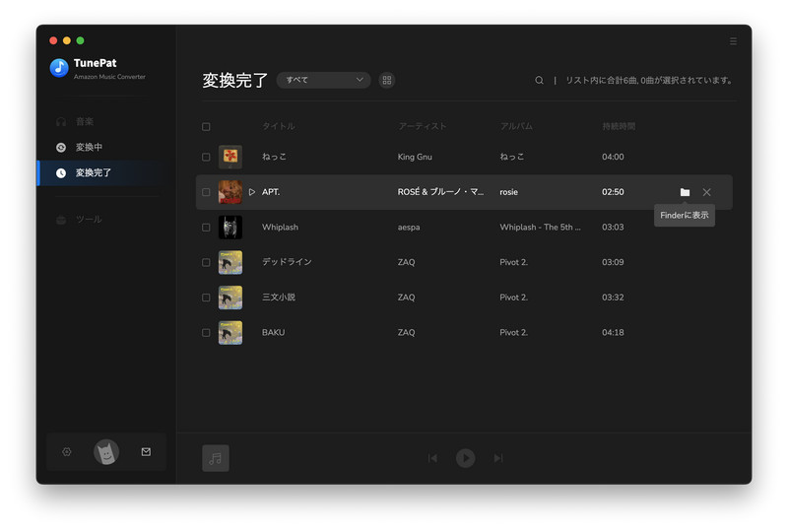Open the mail feedback icon
The image size is (788, 532).
click(x=146, y=451)
